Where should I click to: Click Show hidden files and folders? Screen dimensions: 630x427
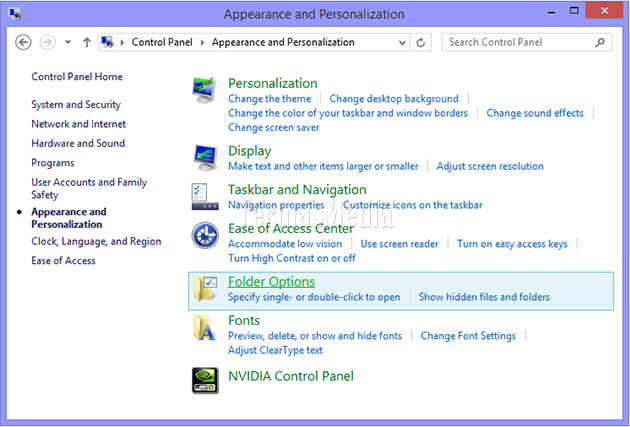(x=484, y=297)
